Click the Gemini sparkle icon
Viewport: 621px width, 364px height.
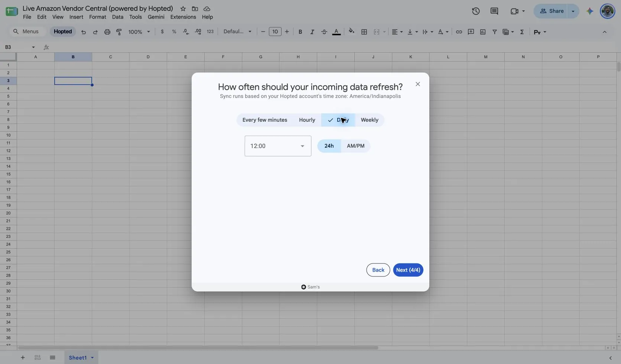(590, 11)
